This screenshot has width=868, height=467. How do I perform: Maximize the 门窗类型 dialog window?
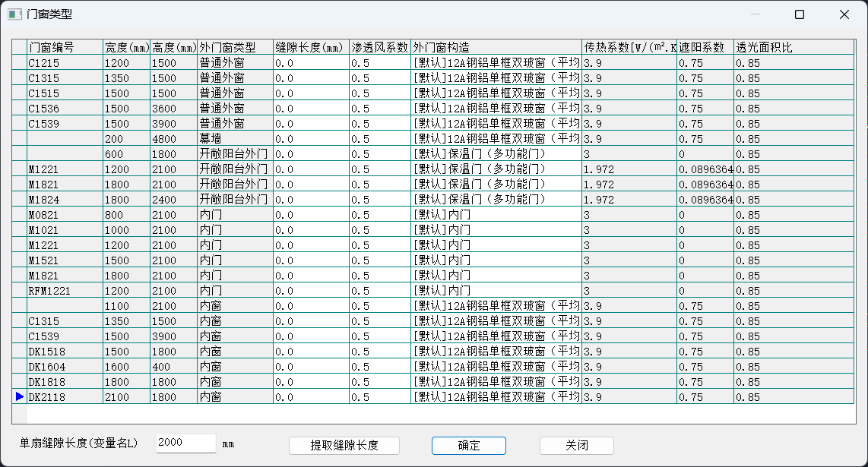[799, 14]
